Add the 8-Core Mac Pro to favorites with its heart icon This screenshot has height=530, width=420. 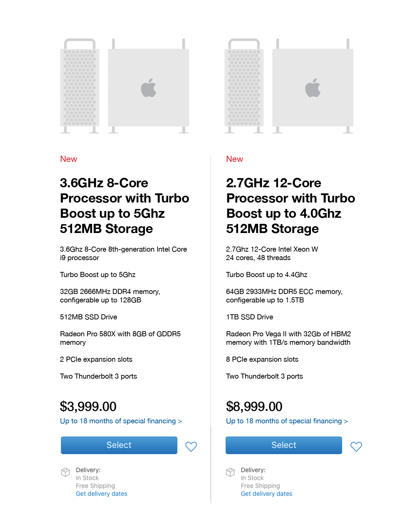(x=191, y=446)
